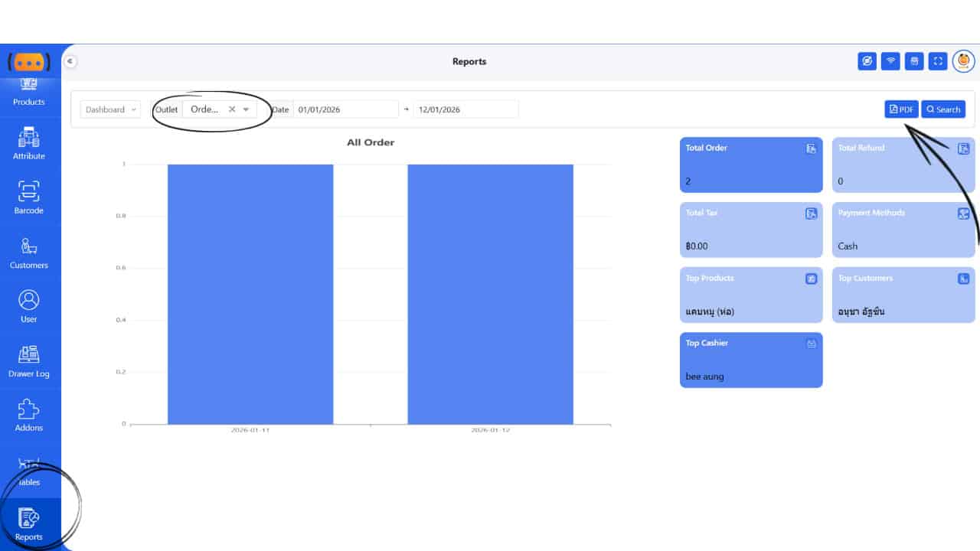Click the sync refresh icon in header
This screenshot has width=980, height=551.
pos(867,61)
